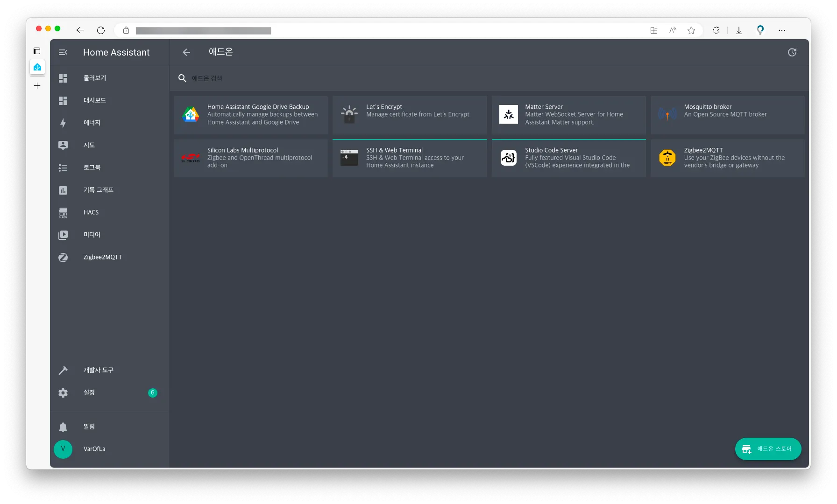Open Zigbee2MQTT in the sidebar
Image resolution: width=837 pixels, height=504 pixels.
(110, 257)
